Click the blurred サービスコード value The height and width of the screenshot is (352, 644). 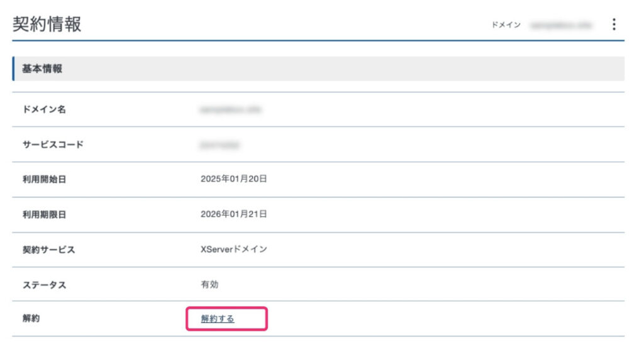[x=220, y=145]
